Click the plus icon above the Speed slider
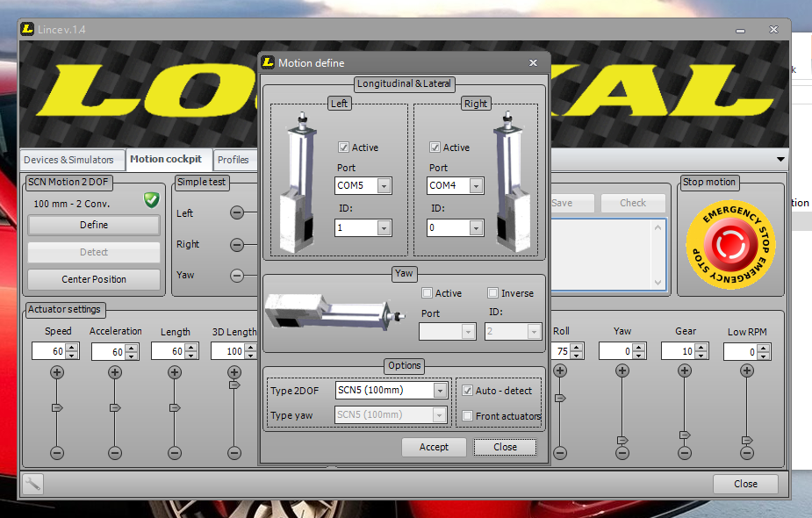This screenshot has height=518, width=812. [57, 371]
